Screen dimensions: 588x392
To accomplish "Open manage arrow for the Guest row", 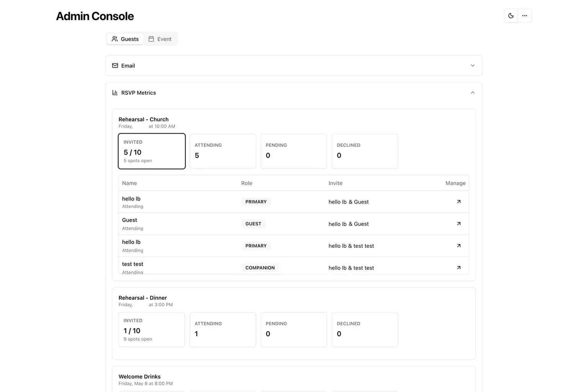I will click(459, 224).
